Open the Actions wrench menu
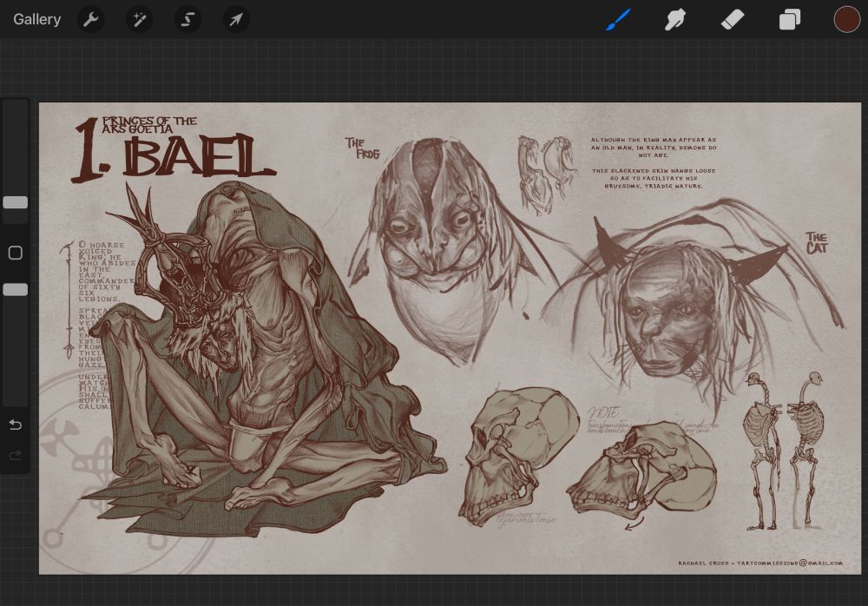 click(91, 19)
